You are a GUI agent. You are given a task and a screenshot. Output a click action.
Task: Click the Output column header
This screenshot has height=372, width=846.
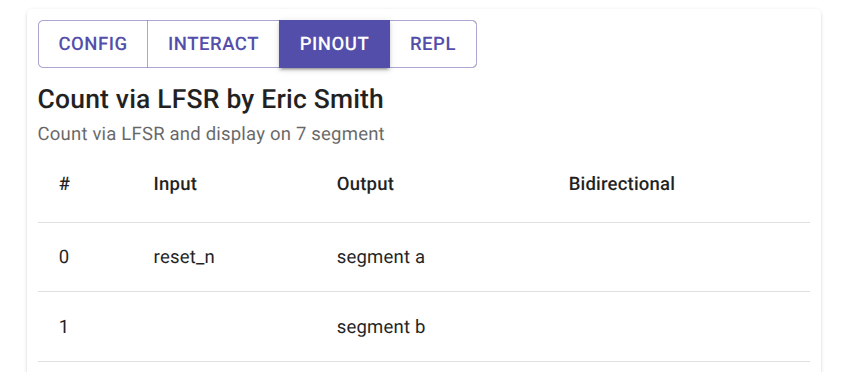click(x=365, y=184)
